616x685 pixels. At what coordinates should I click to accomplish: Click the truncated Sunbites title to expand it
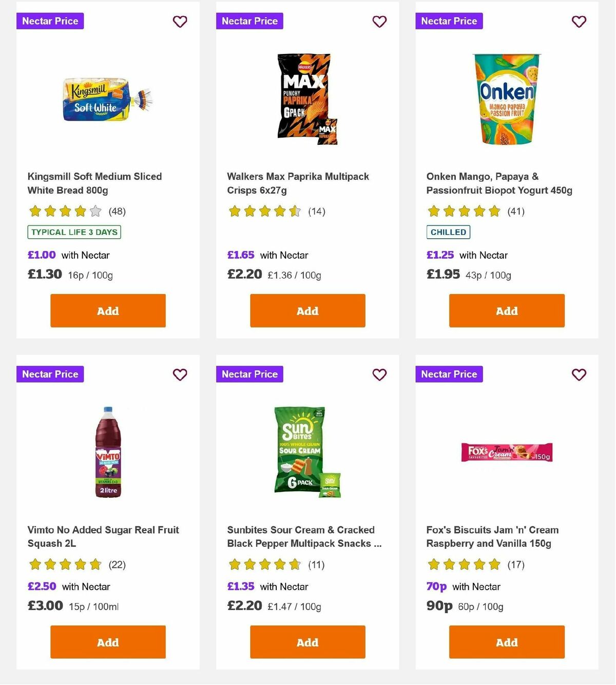click(304, 537)
